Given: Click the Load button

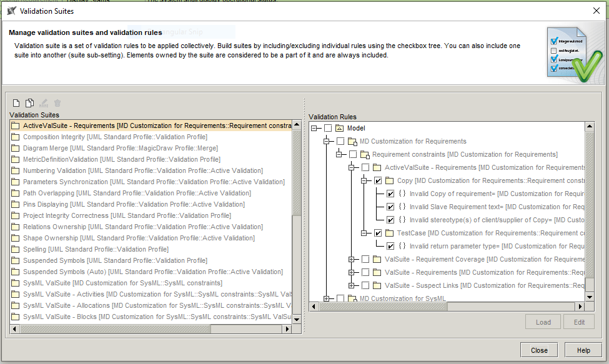Looking at the screenshot, I should pos(543,322).
